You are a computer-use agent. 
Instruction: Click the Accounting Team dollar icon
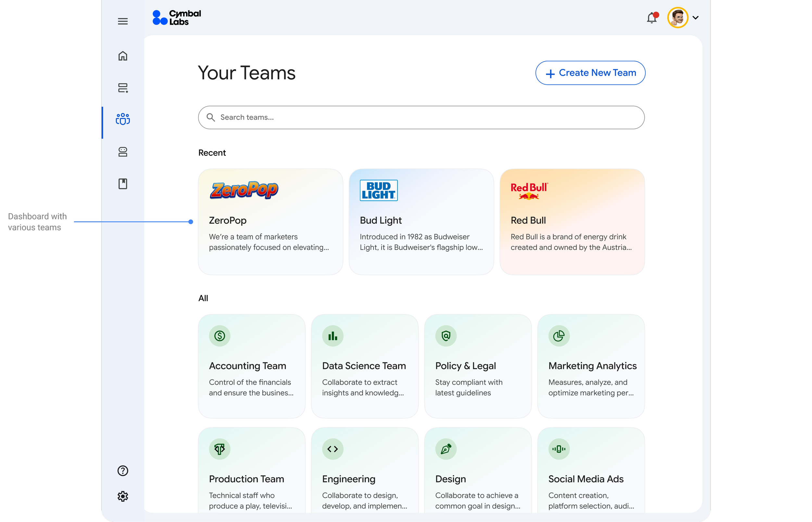tap(220, 336)
